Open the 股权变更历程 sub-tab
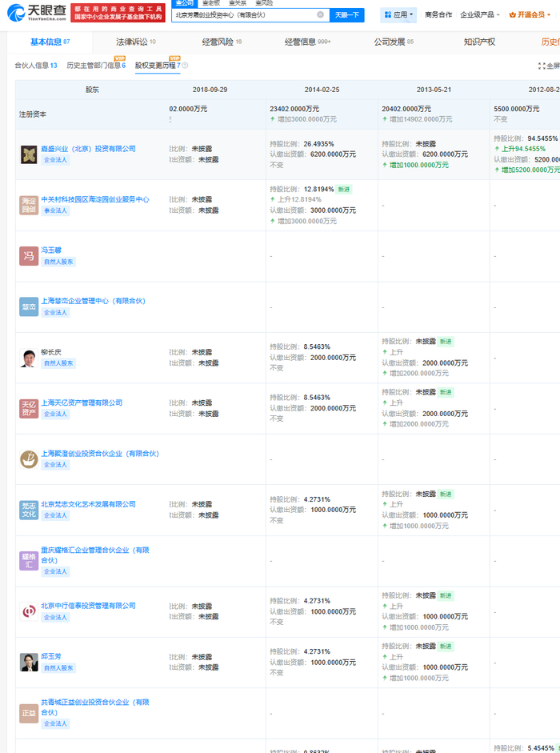Screen dimensions: 560x753 158,66
